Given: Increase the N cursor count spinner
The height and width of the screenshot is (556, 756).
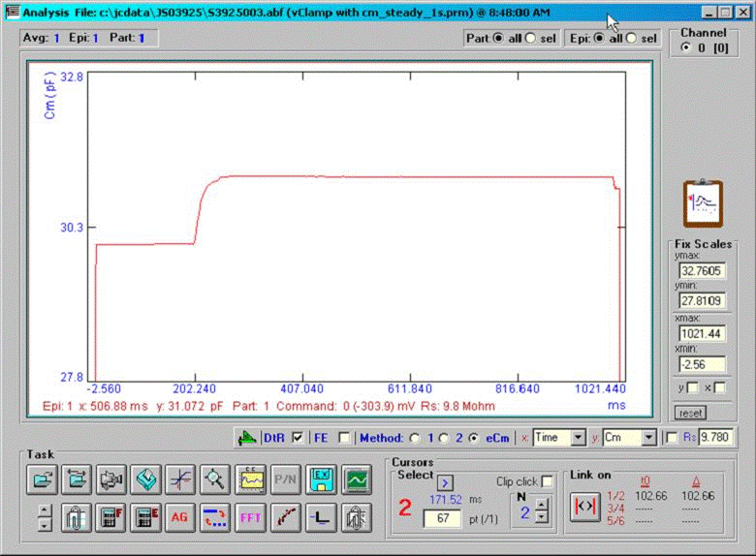Looking at the screenshot, I should pos(542,505).
